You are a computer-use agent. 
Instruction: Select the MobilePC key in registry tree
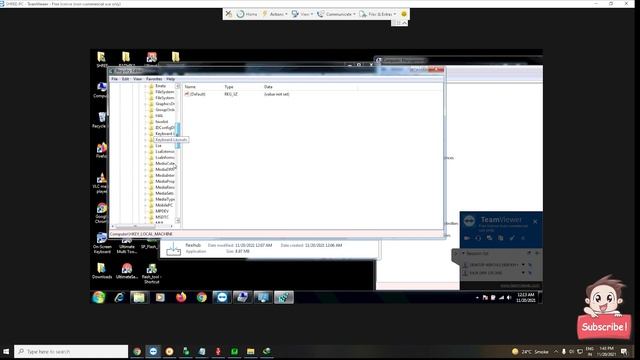click(x=161, y=205)
